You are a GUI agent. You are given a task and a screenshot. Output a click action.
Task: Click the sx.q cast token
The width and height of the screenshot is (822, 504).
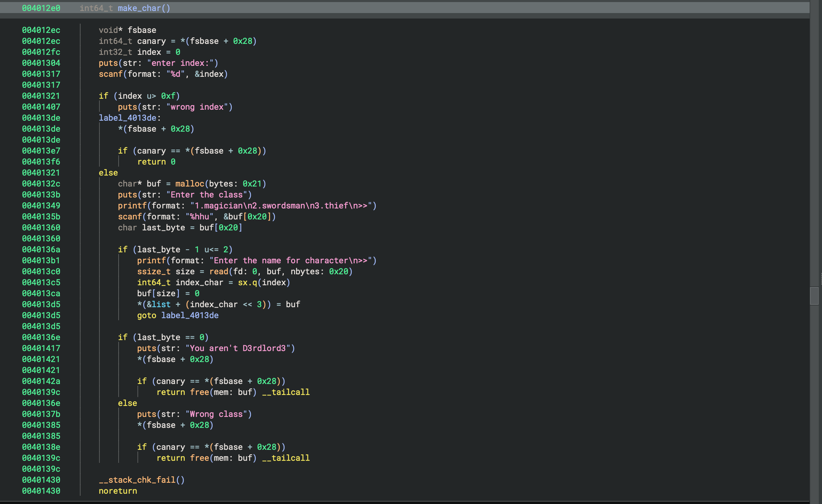coord(247,283)
